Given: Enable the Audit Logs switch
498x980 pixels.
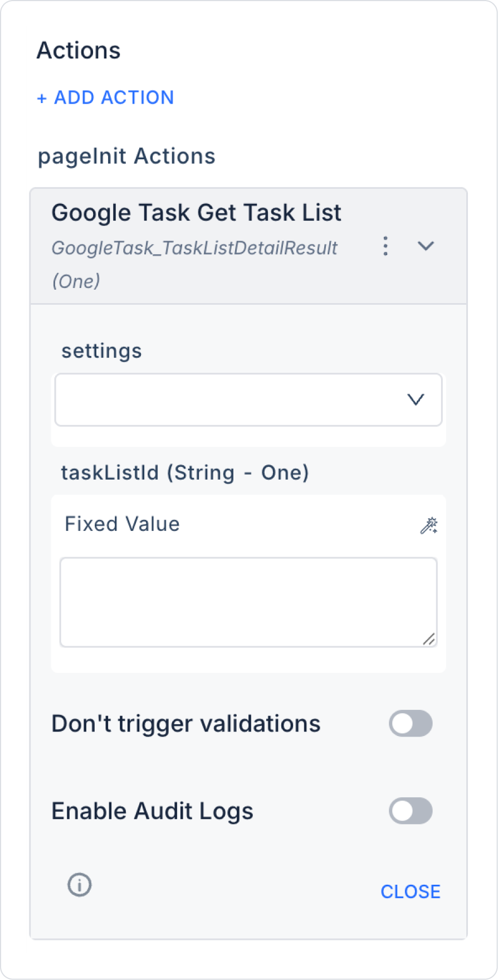Looking at the screenshot, I should point(411,811).
